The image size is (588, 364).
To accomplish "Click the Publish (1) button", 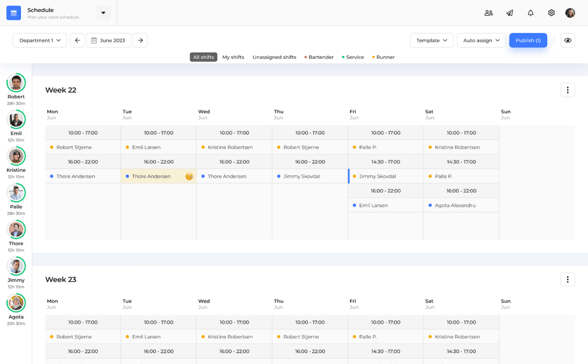I will pyautogui.click(x=528, y=40).
